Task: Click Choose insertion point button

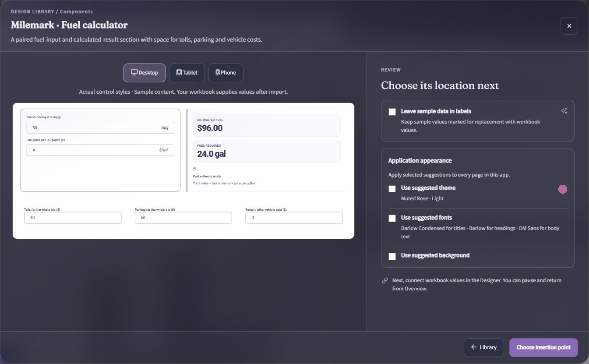Action: [x=543, y=347]
